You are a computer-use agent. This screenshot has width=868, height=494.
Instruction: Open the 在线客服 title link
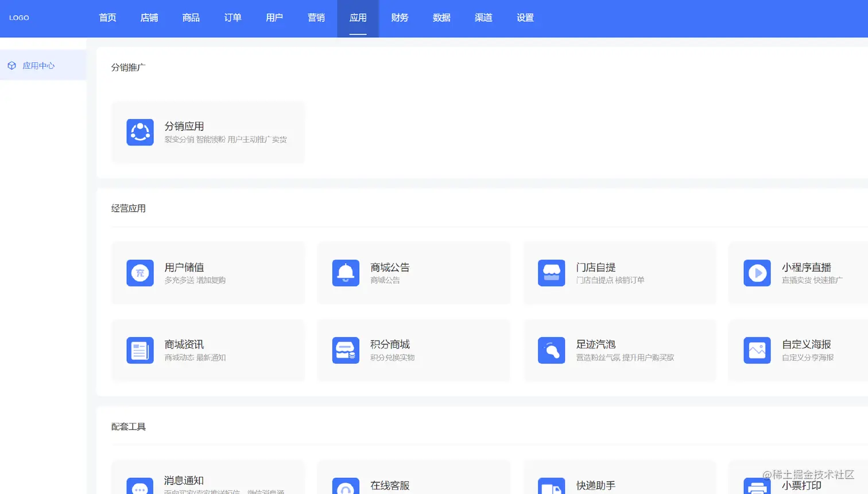point(390,486)
